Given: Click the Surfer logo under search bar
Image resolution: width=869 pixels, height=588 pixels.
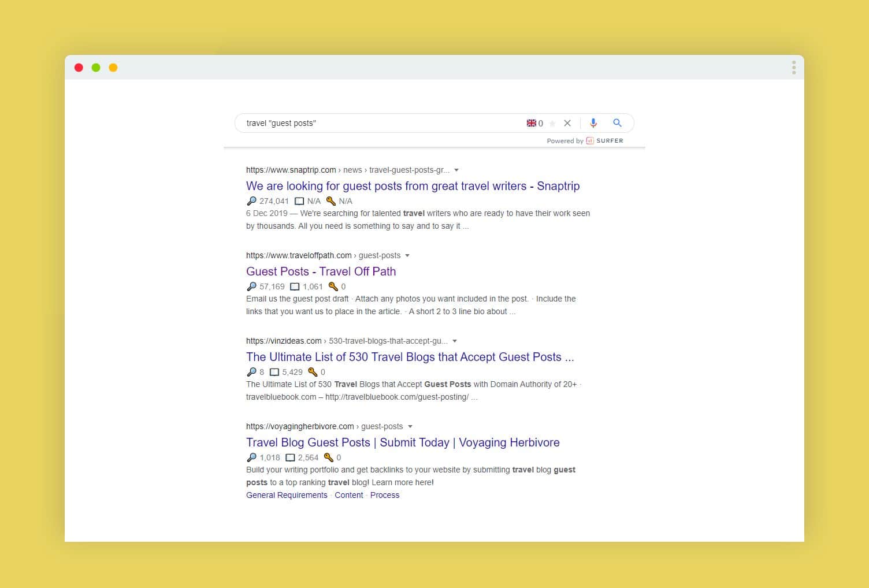Looking at the screenshot, I should point(590,141).
